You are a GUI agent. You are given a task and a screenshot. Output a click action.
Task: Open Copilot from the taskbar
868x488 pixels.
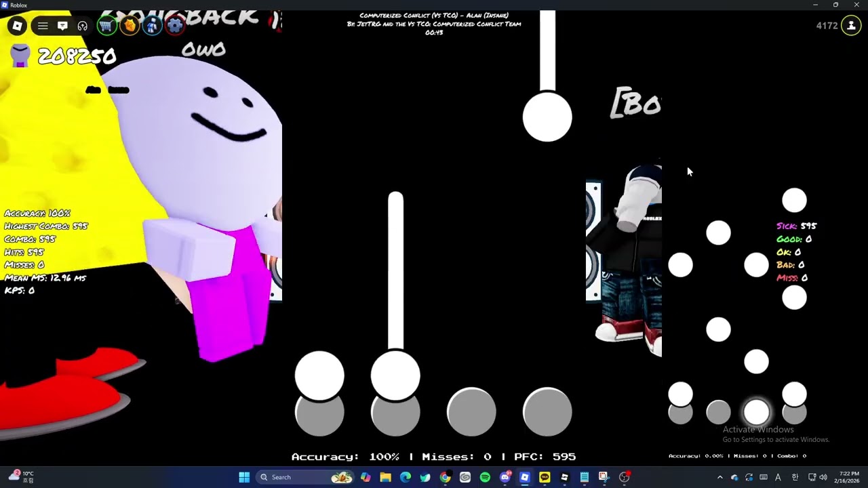point(366,477)
